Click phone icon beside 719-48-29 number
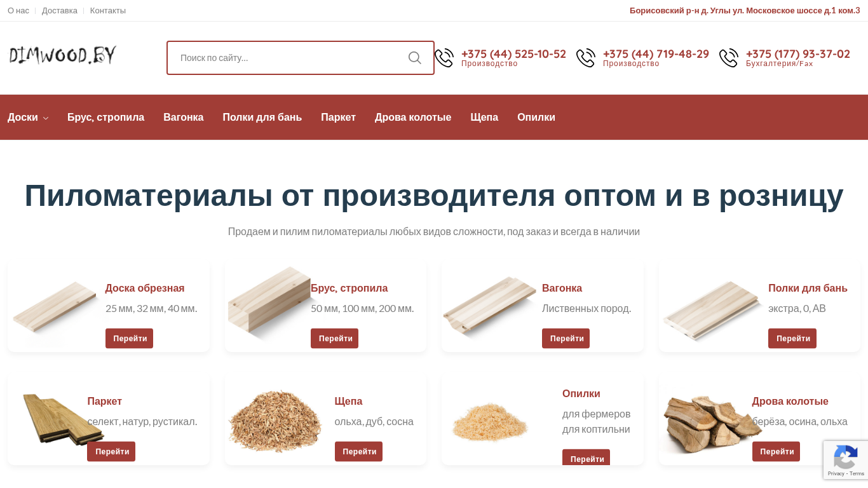Viewport: 868px width, 488px height. click(x=586, y=58)
